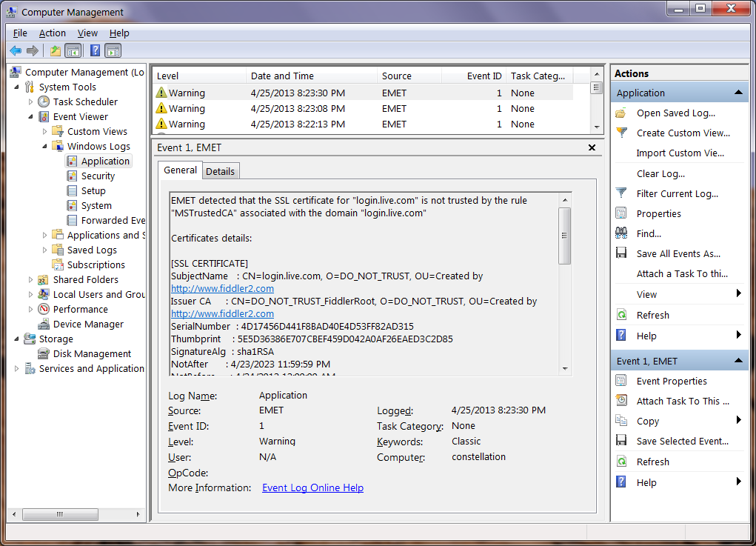Click the blue Help icon in toolbar
The height and width of the screenshot is (546, 756).
95,51
